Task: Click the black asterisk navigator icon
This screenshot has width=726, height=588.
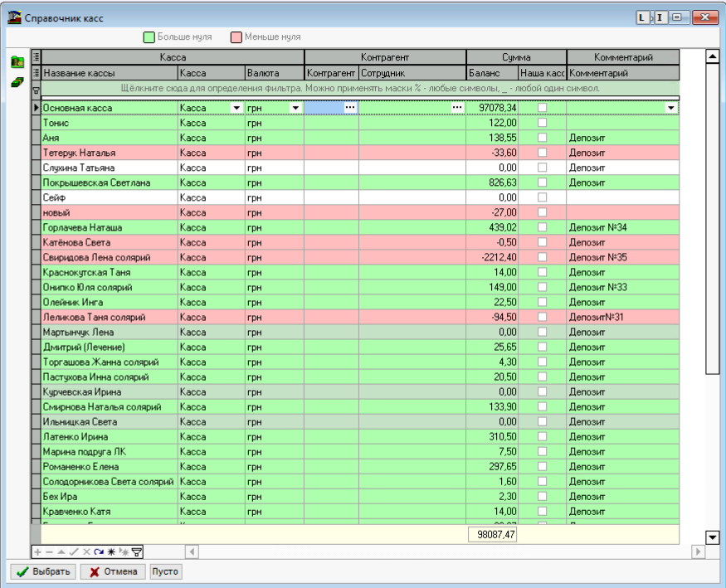Action: click(x=111, y=552)
